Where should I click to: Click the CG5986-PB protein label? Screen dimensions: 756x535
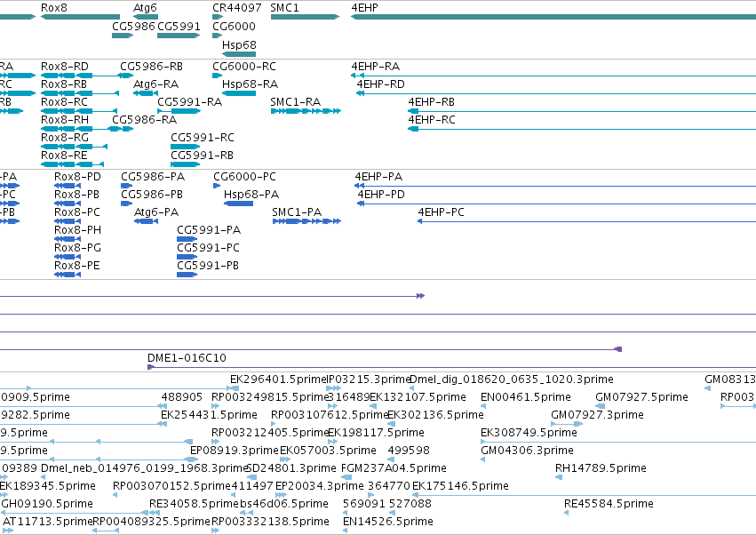point(152,195)
